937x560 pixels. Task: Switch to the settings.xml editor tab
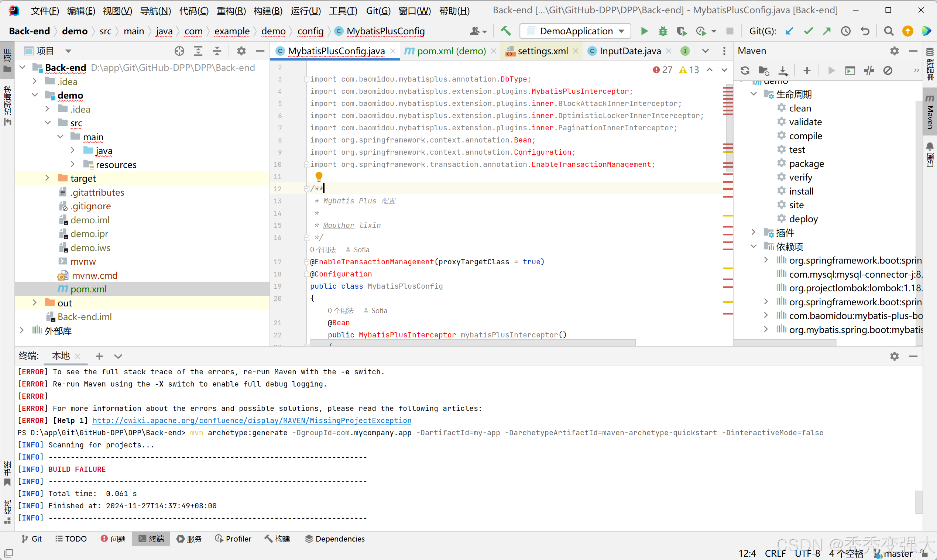click(x=542, y=51)
